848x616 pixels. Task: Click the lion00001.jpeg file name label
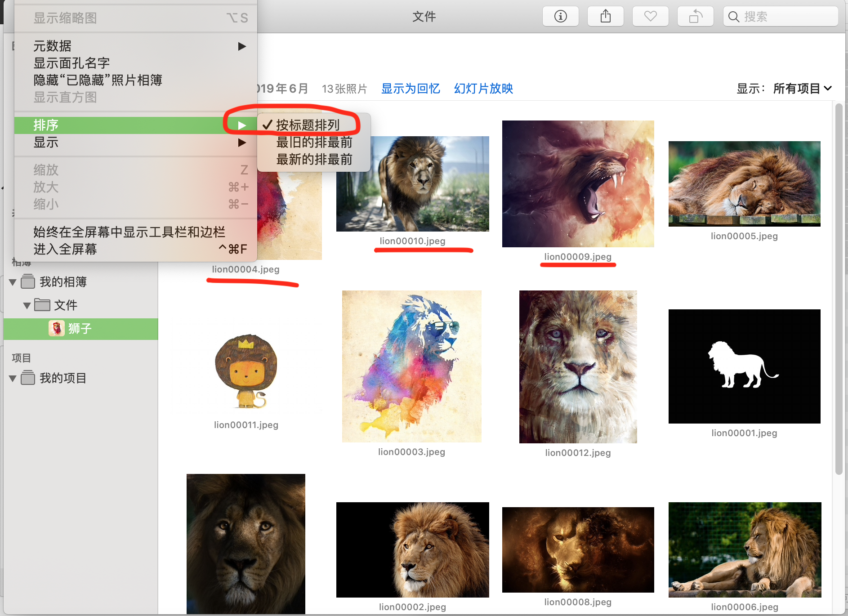pos(745,433)
